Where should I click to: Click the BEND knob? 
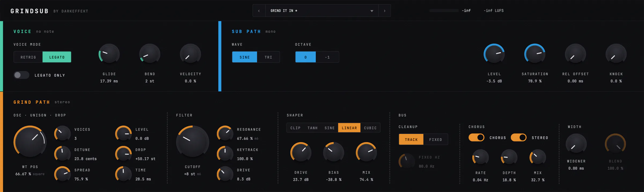click(150, 54)
